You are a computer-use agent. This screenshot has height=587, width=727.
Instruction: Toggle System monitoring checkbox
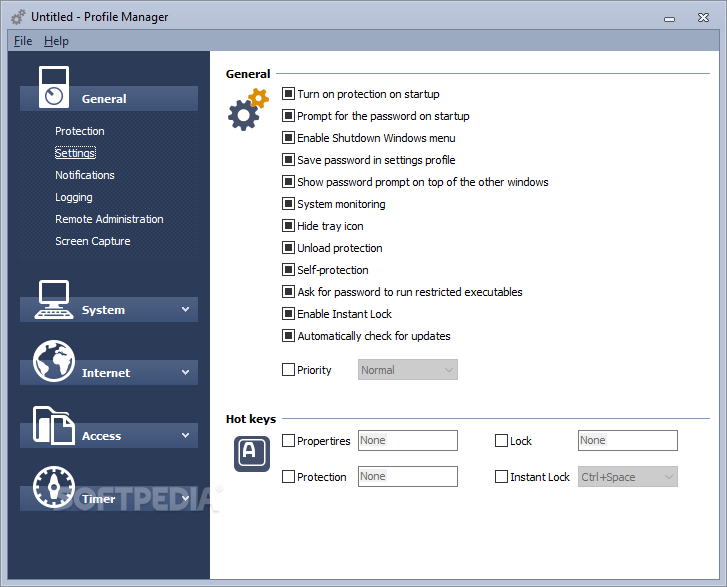point(288,204)
